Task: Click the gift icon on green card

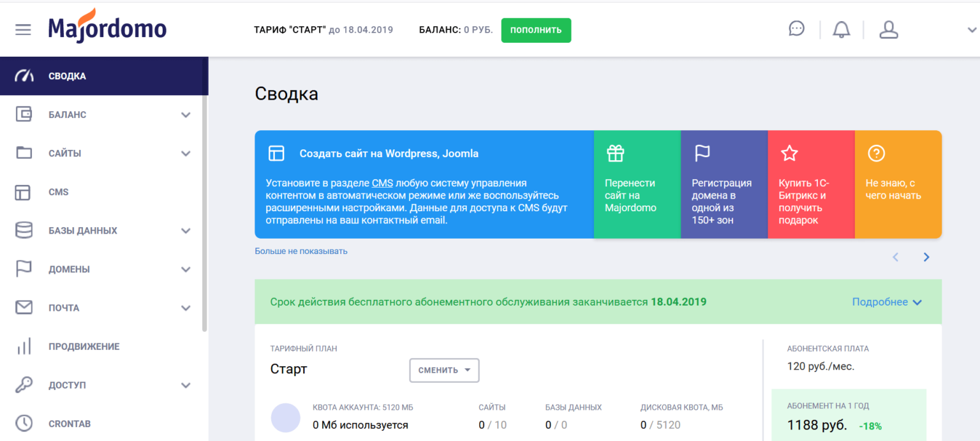Action: 615,153
